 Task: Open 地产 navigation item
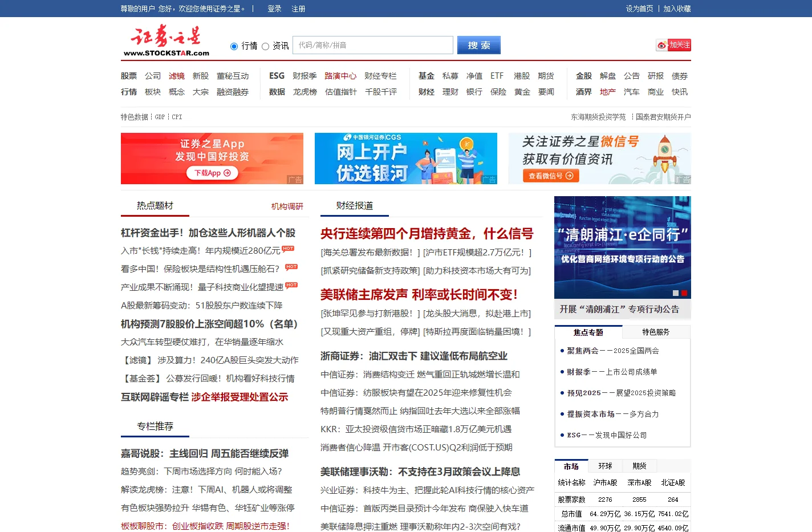(x=608, y=92)
